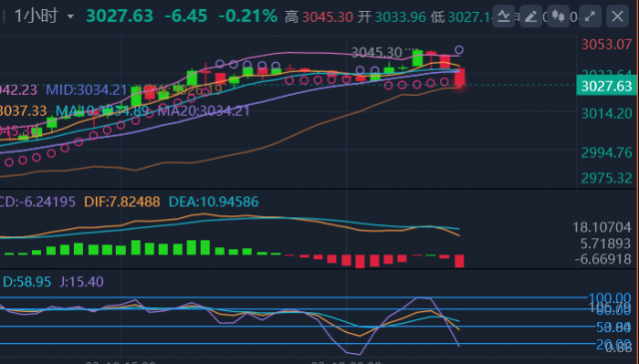Click the top SAR circle above last candle
The width and height of the screenshot is (639, 364).
[x=459, y=50]
